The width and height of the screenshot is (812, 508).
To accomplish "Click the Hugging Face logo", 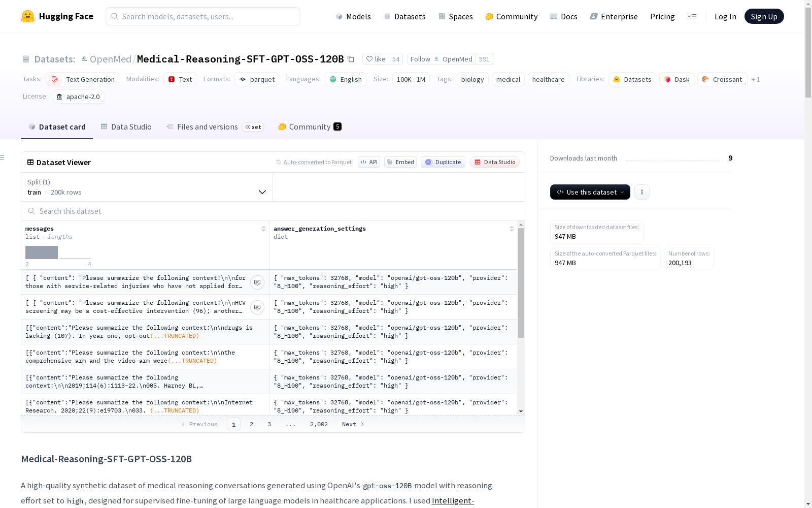I will tap(57, 16).
